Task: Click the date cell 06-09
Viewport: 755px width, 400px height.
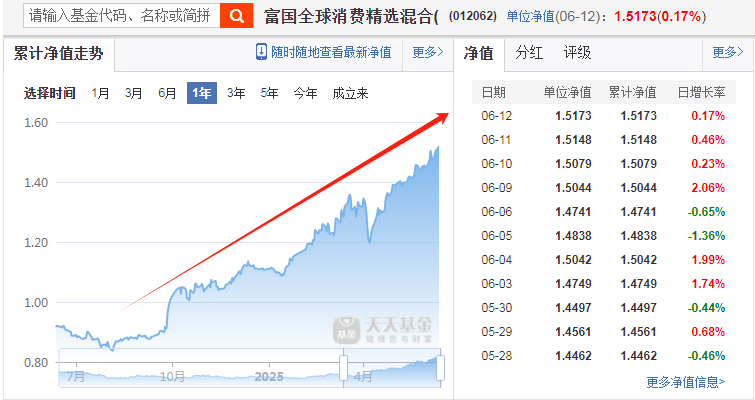Action: pos(496,188)
